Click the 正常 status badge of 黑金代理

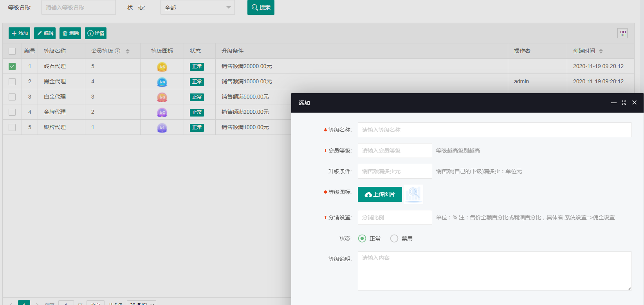[197, 82]
